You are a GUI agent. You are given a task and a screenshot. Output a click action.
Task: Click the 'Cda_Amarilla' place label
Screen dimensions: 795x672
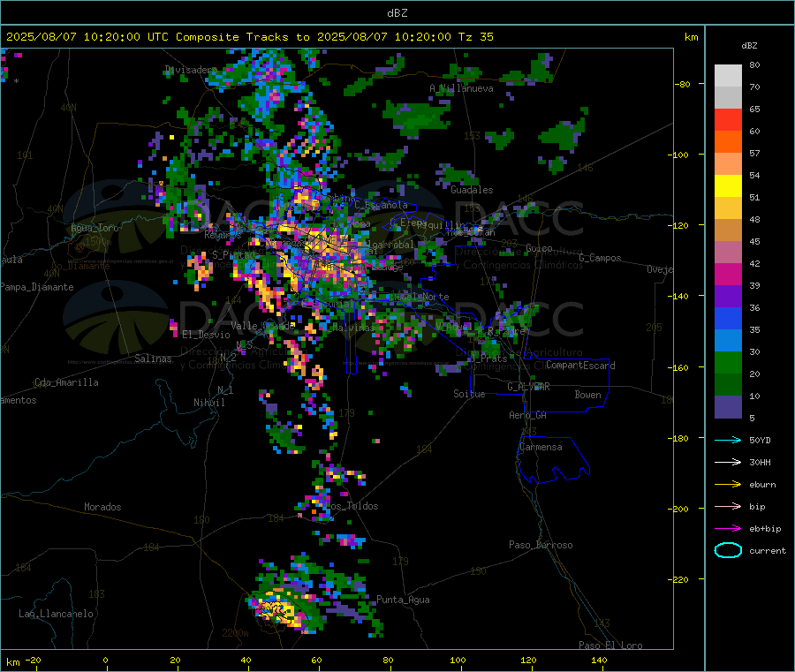[x=66, y=382]
